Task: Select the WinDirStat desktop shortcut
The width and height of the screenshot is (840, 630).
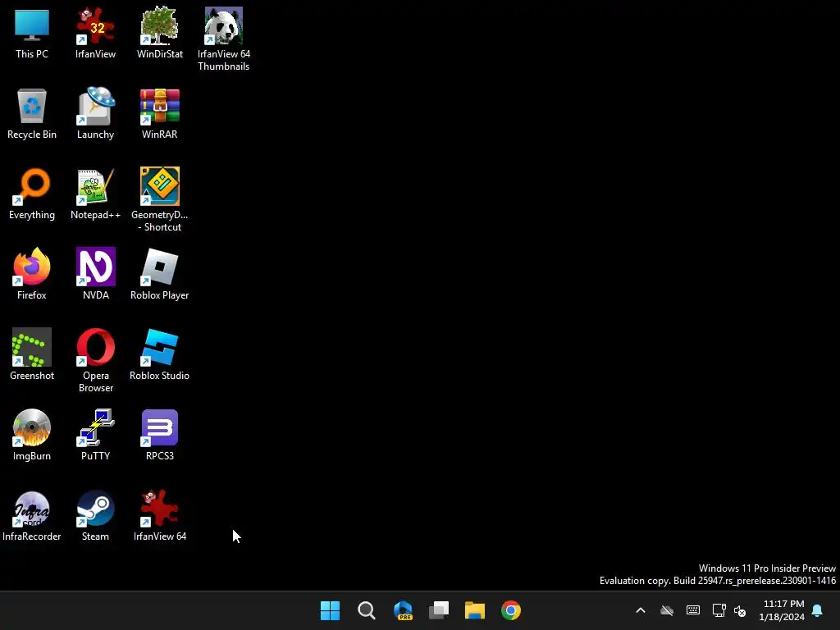Action: click(160, 33)
